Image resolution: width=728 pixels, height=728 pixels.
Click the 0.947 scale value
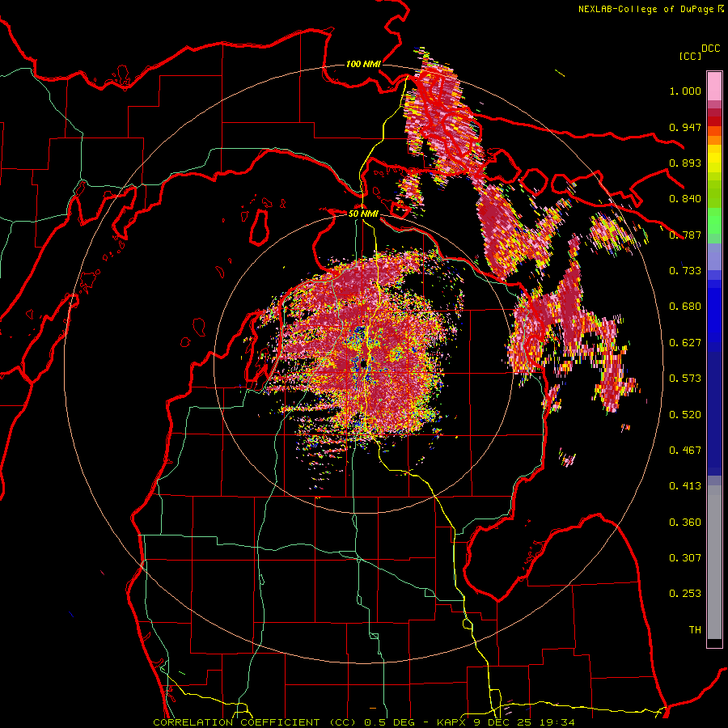pos(685,127)
